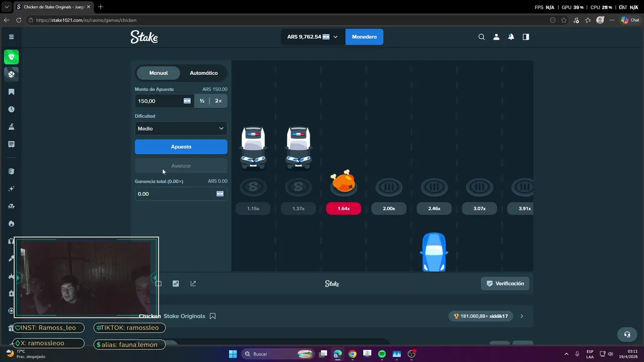Open Recent clock icon in sidebar
Image resolution: width=644 pixels, height=362 pixels.
(x=11, y=109)
